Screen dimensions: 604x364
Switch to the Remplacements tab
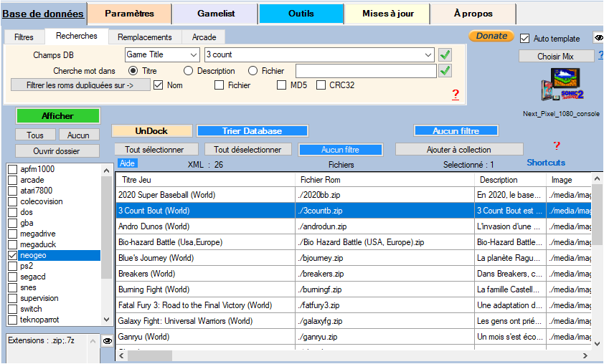point(144,37)
